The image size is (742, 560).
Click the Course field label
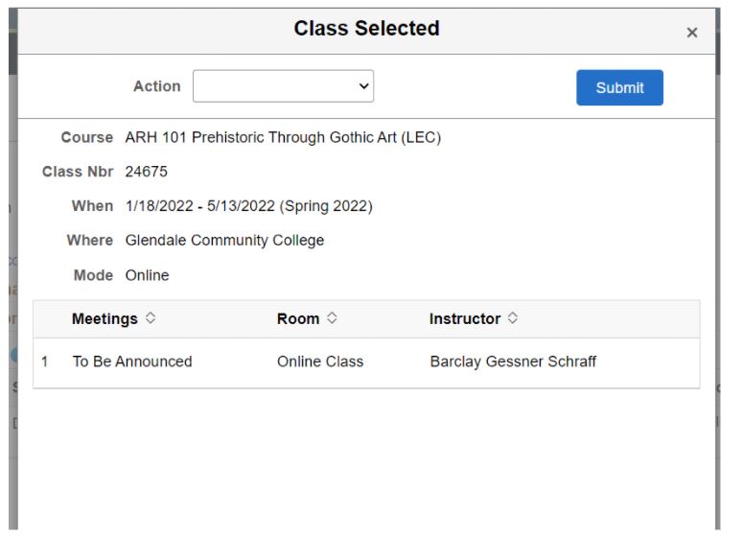[x=86, y=137]
